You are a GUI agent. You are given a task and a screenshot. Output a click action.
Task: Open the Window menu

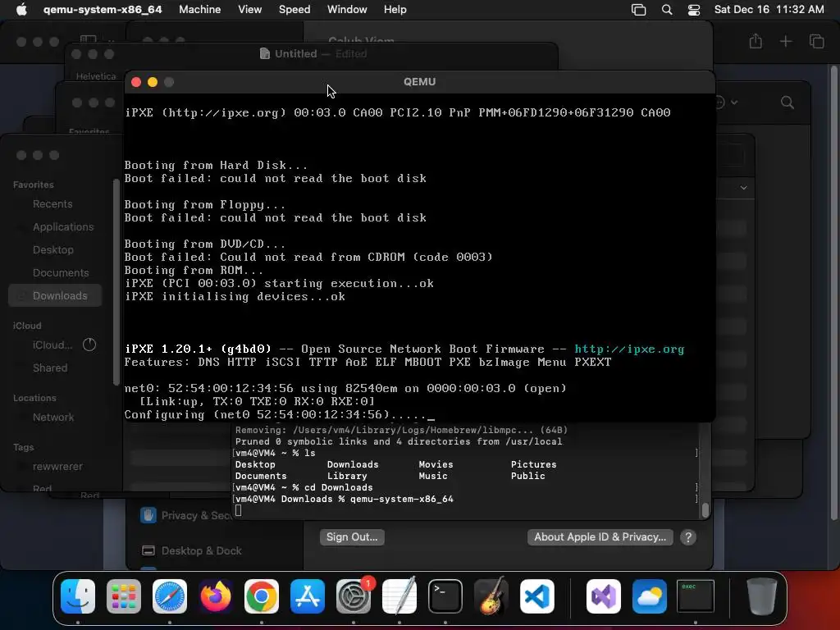coord(347,9)
